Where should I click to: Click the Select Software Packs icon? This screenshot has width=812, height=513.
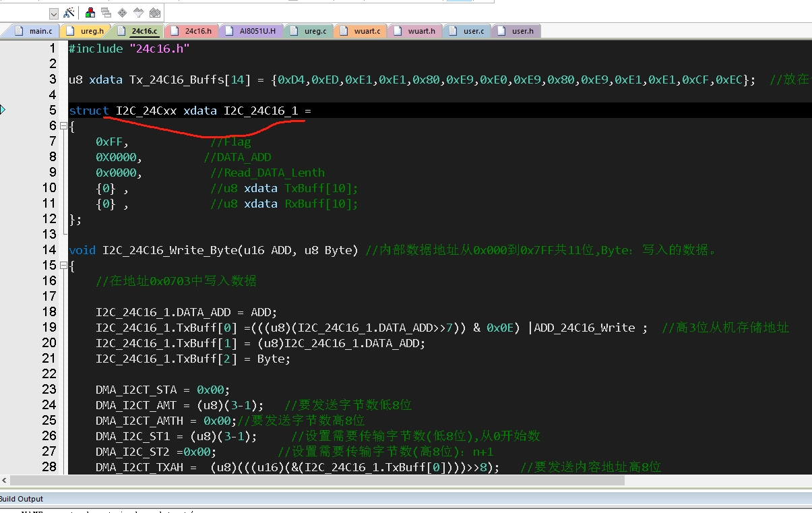tap(139, 12)
